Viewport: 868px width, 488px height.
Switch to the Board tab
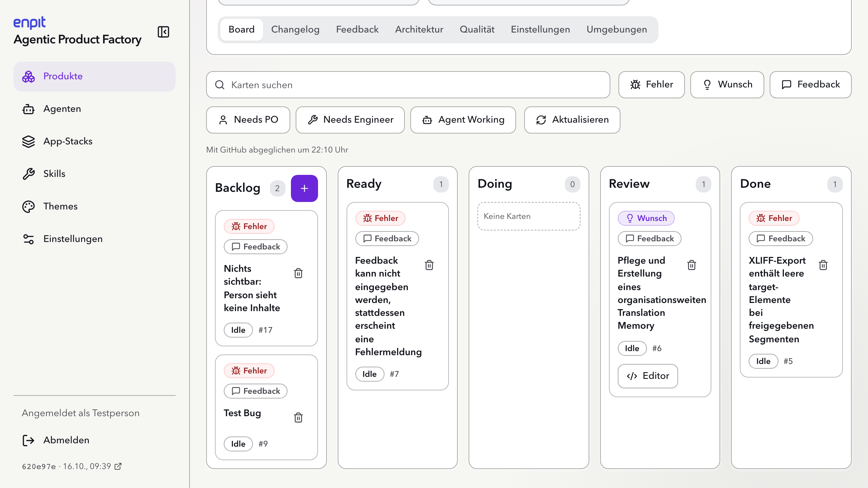[241, 29]
